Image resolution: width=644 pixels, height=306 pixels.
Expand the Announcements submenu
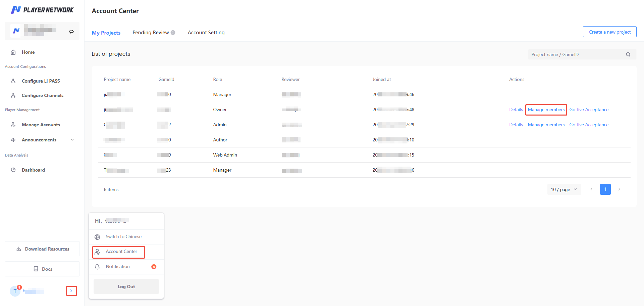72,140
